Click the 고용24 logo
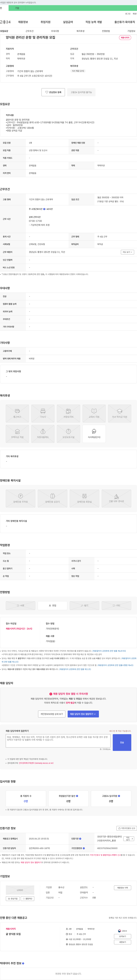This screenshot has height=980, width=137. pyautogui.click(x=5, y=22)
